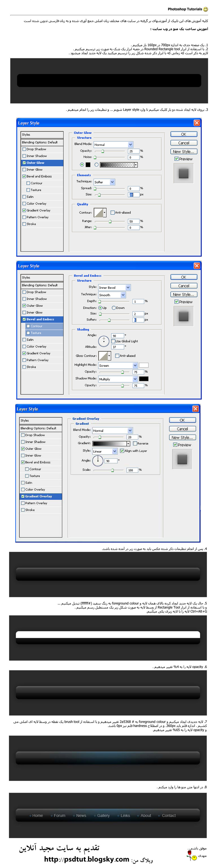Select solid color radio in Outer Glow

pyautogui.click(x=82, y=165)
